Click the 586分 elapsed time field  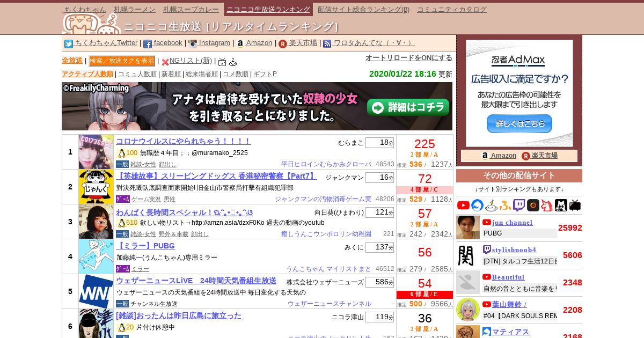pos(379,282)
